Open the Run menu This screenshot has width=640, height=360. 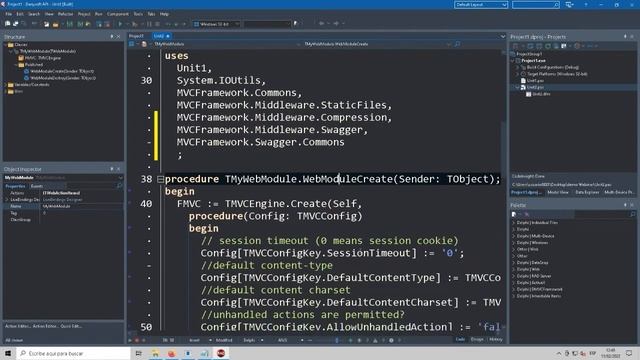(x=98, y=14)
